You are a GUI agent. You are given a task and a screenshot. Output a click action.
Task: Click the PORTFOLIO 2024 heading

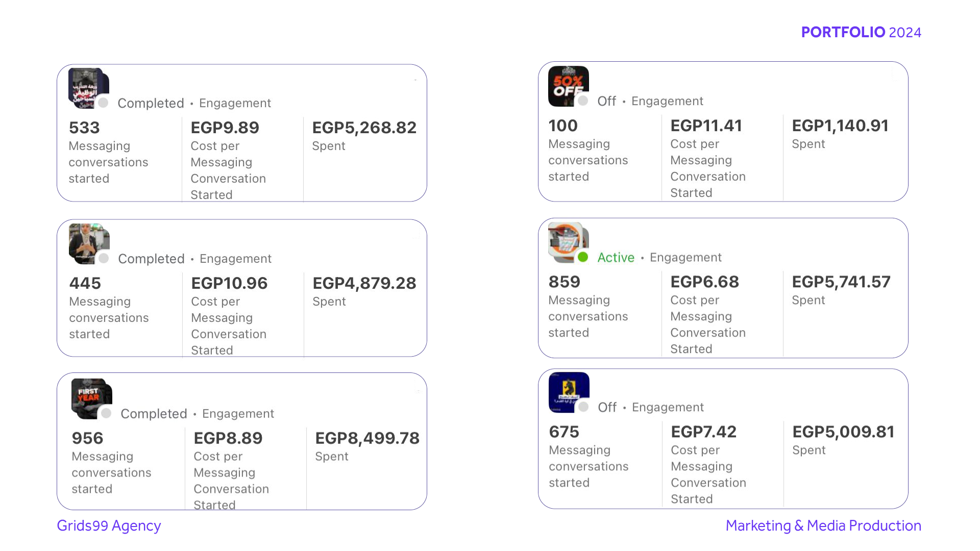861,32
